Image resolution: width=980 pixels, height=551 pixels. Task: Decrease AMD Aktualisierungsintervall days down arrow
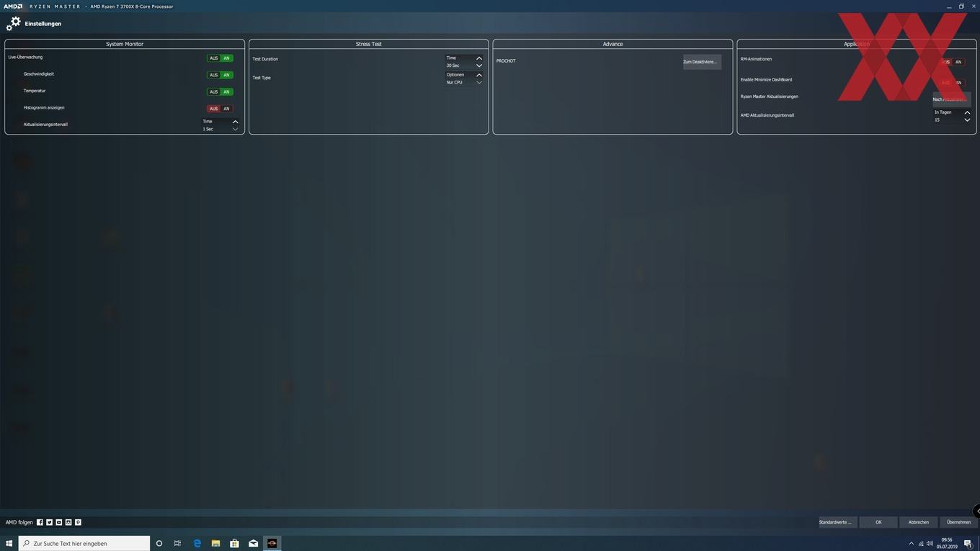(x=967, y=120)
